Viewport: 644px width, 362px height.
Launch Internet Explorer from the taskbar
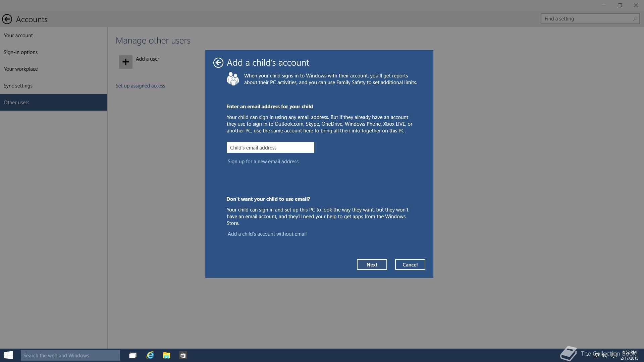pos(150,355)
